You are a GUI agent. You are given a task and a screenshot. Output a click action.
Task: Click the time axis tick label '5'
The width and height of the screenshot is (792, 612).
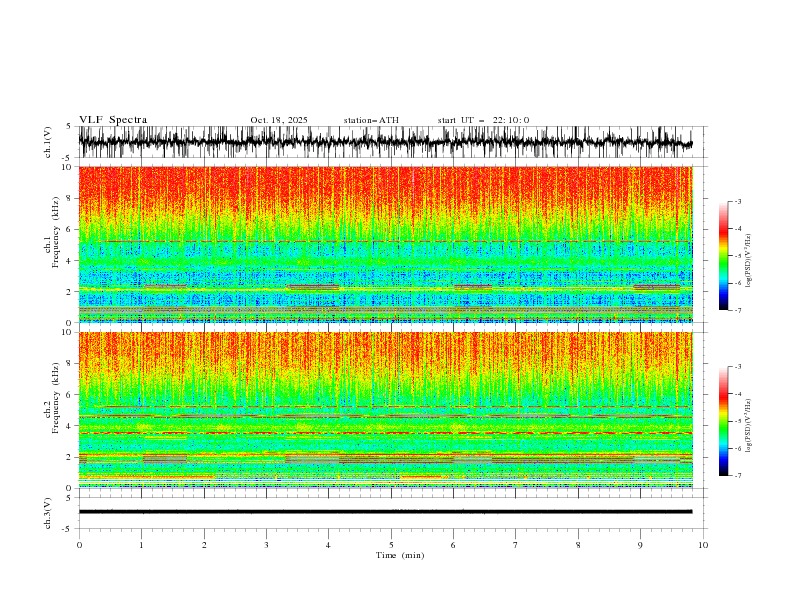pos(391,545)
